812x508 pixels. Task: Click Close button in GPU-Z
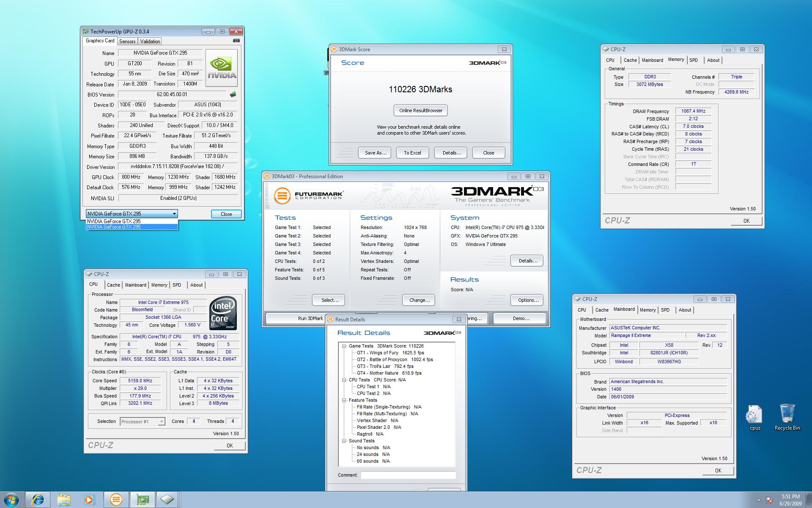(x=226, y=214)
